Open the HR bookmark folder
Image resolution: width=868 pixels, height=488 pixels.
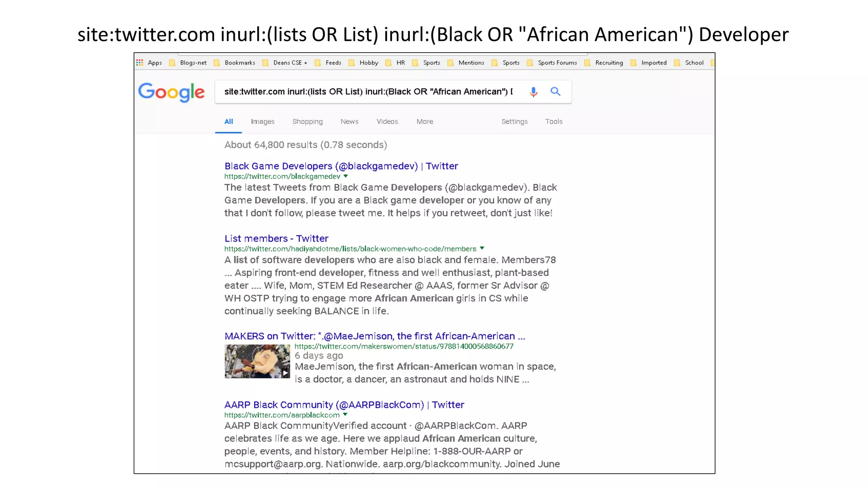point(395,63)
